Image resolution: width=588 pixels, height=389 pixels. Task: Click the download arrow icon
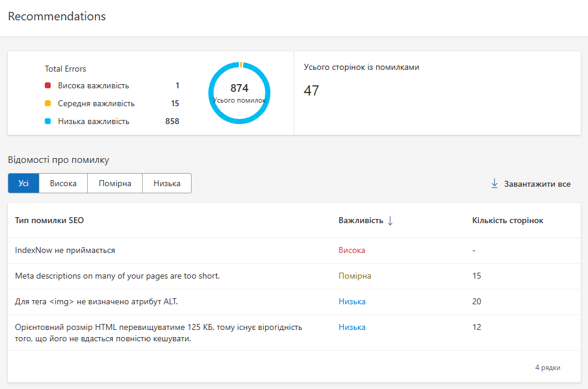point(494,184)
